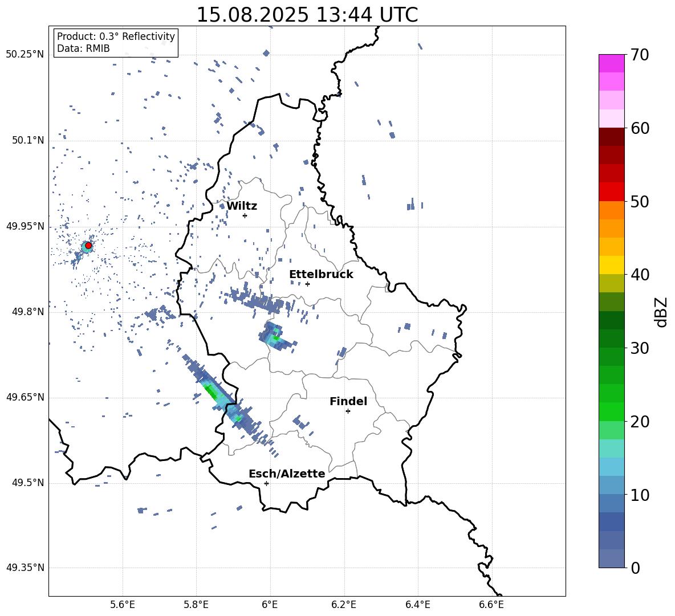The image size is (675, 616).
Task: Select the 'Ettelbruck' city label
Action: (321, 275)
